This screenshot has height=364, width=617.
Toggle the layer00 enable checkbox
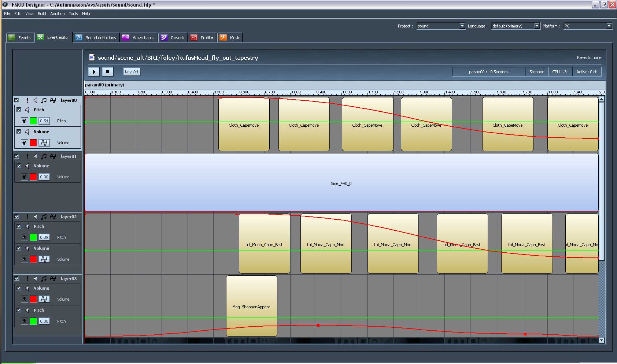16,100
